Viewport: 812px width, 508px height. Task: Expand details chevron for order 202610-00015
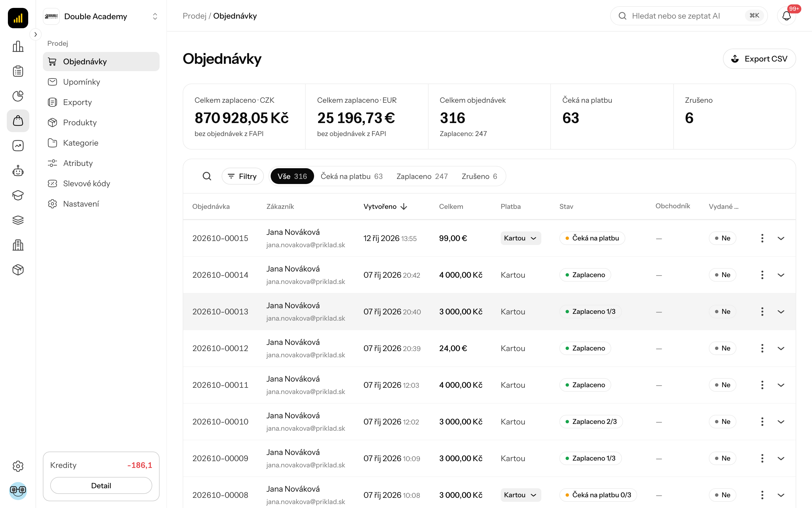click(x=781, y=238)
